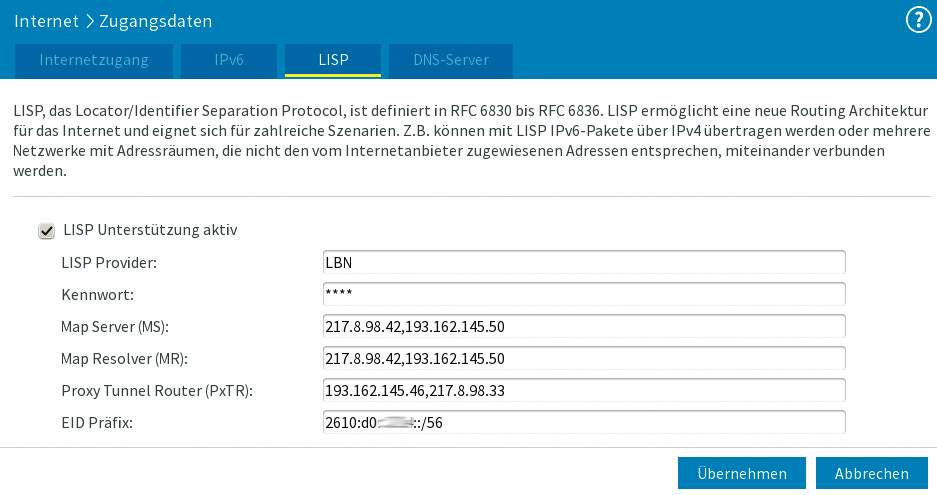This screenshot has width=937, height=495.
Task: Click the Map Server (MS) input
Action: (584, 326)
